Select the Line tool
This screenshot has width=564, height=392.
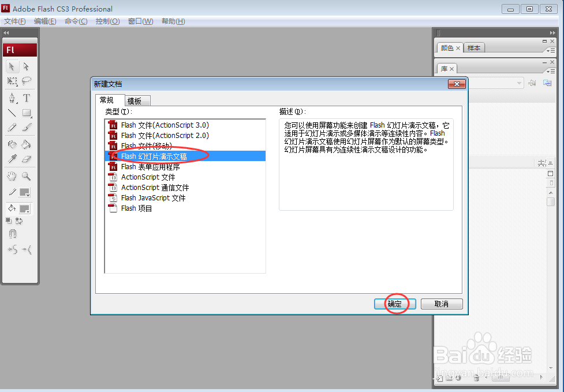[12, 113]
